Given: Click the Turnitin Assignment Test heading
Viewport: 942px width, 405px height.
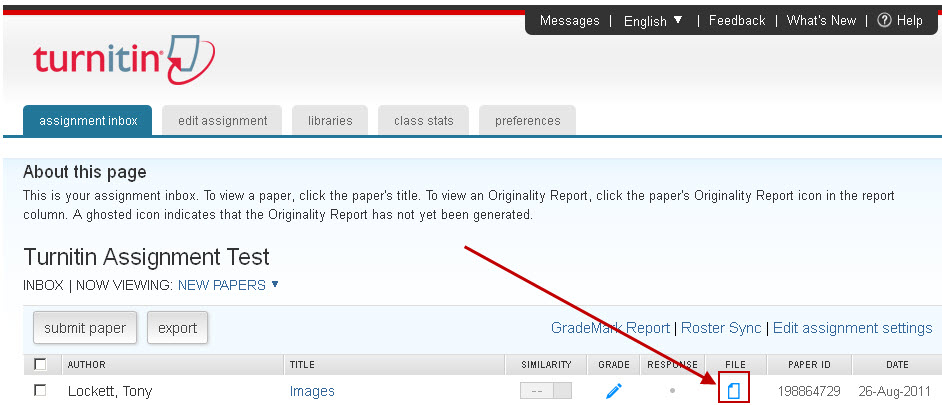Looking at the screenshot, I should tap(146, 257).
